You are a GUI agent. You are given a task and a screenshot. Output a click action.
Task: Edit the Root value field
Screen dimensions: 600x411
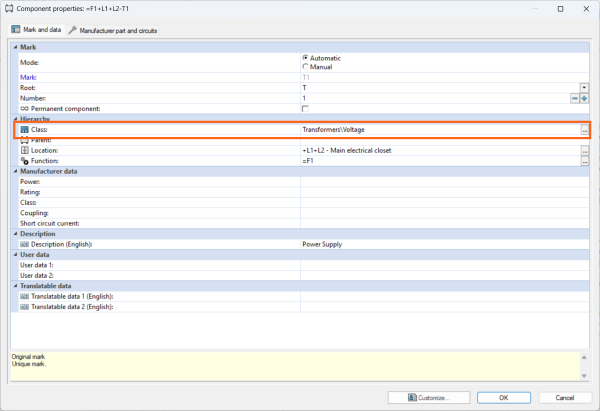pos(440,88)
